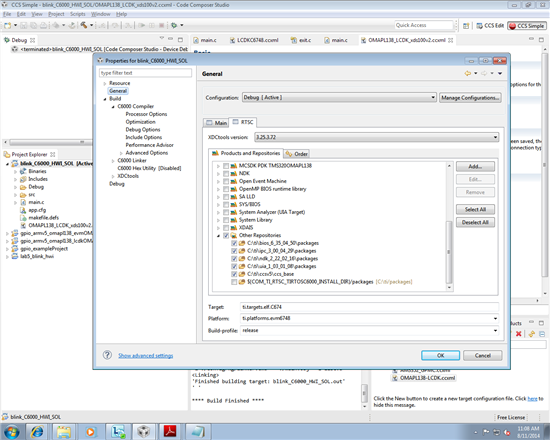The height and width of the screenshot is (440, 550).
Task: Uncheck the Other Repositories checkbox
Action: (226, 235)
